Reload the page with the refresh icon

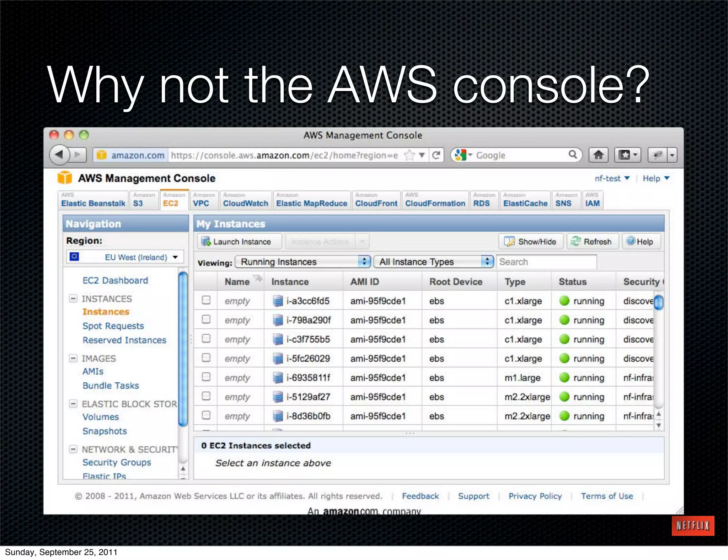(x=436, y=155)
